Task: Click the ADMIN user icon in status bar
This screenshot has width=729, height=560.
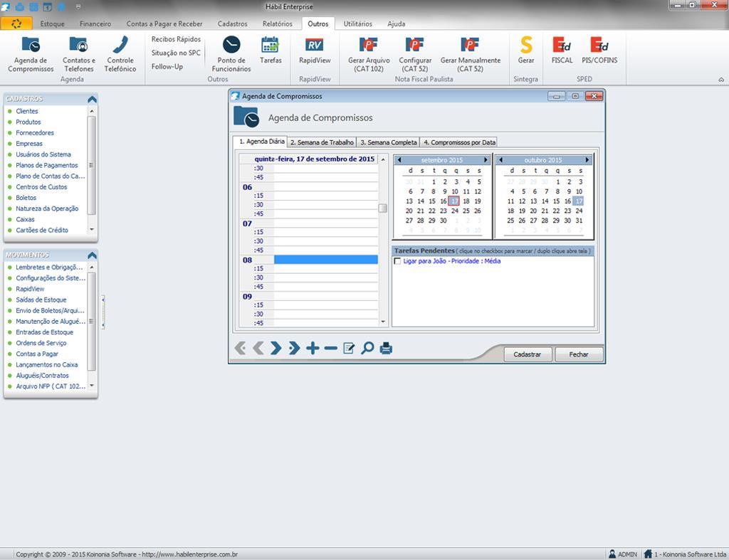Action: click(612, 554)
